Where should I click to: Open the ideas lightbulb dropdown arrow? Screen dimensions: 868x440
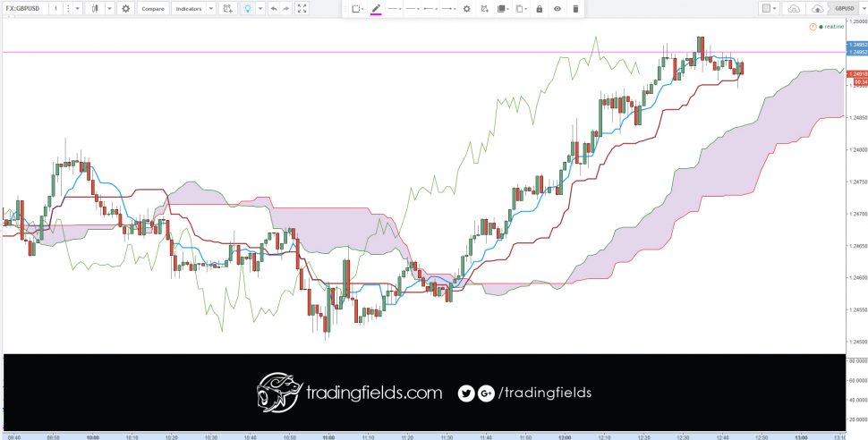260,8
